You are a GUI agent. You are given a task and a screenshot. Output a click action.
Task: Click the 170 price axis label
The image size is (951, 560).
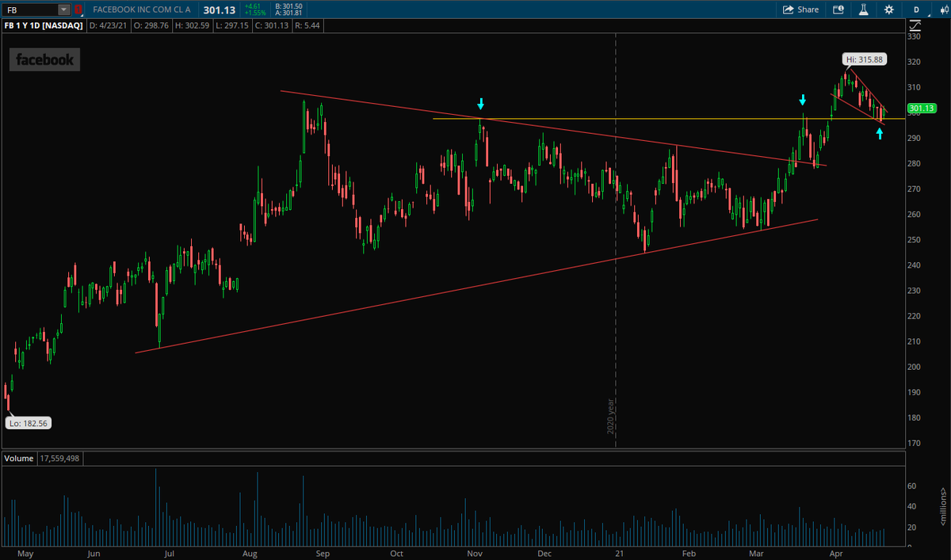click(x=915, y=444)
